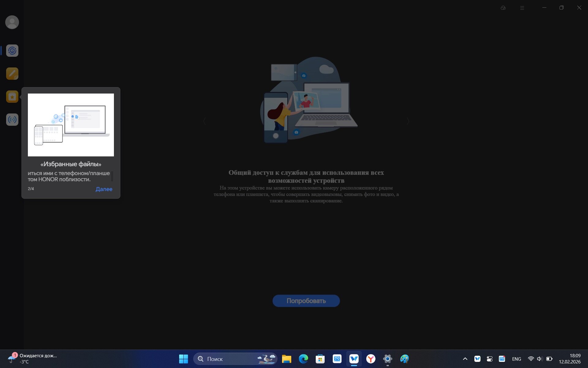Expand the hidden system tray icons
The image size is (588, 368).
[x=465, y=359]
